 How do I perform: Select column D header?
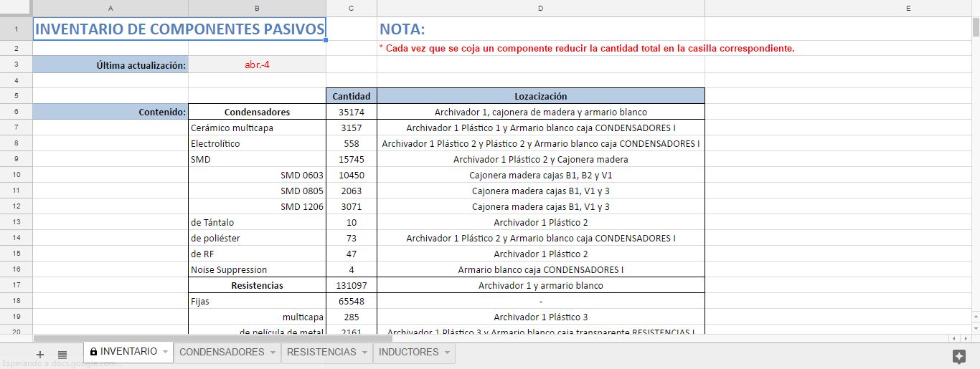(x=540, y=8)
